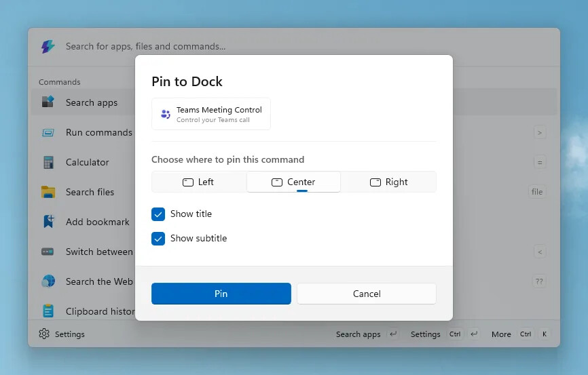Select Right dock position
The height and width of the screenshot is (375, 588).
coord(388,182)
